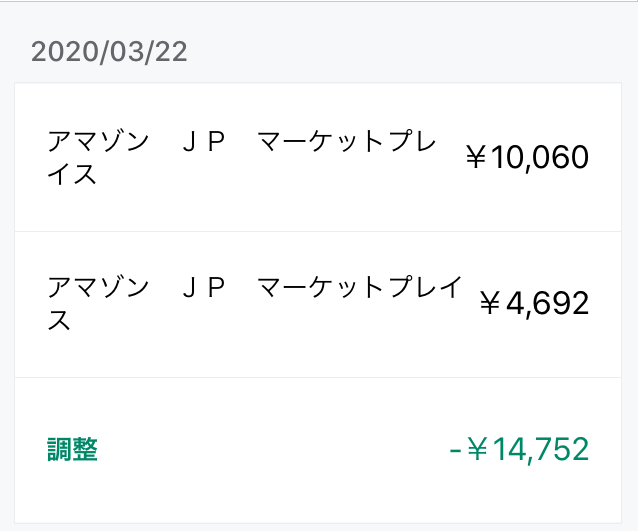Click マーケットプレ text in the ¥10,060 row

pyautogui.click(x=347, y=141)
